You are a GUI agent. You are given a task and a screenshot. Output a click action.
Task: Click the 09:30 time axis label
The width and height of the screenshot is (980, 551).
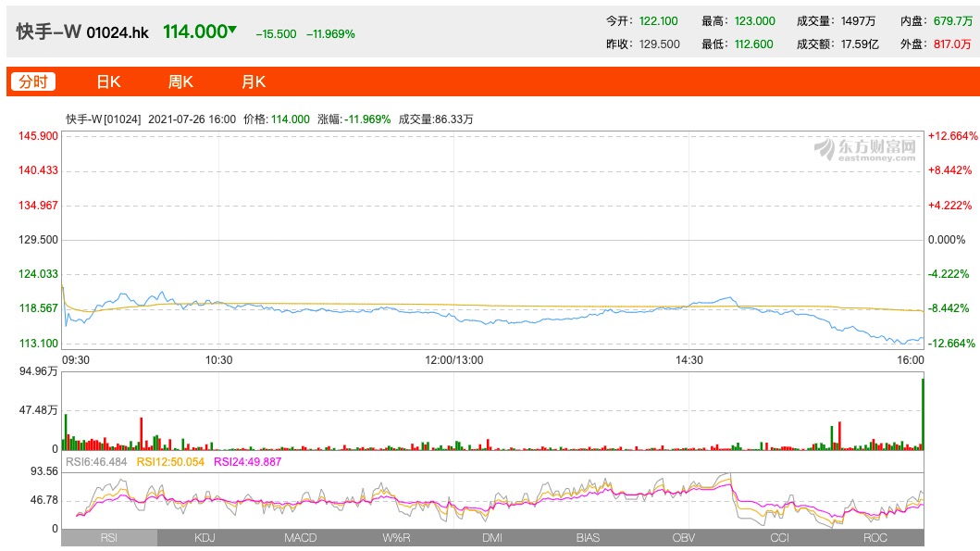(76, 360)
